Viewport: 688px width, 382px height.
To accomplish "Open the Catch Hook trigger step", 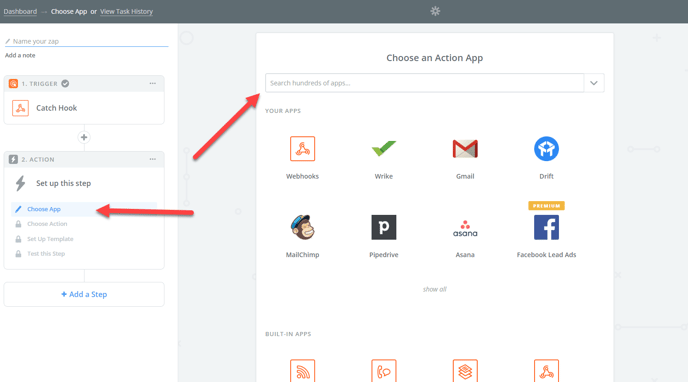I will (84, 108).
